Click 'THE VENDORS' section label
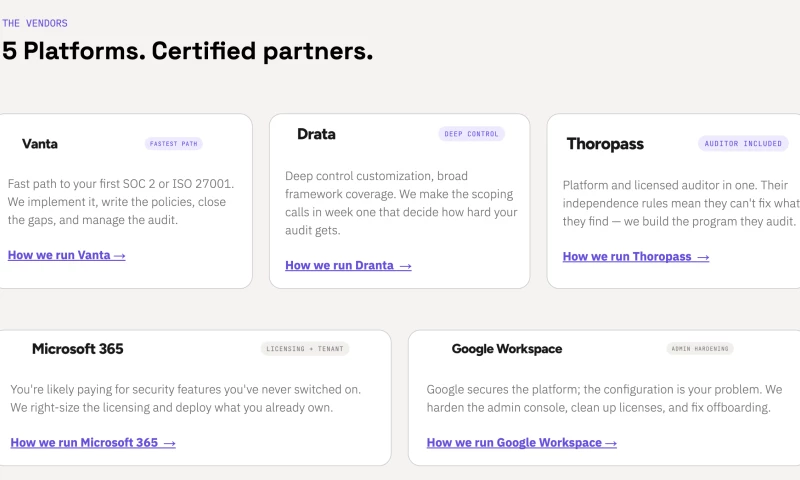 tap(35, 23)
